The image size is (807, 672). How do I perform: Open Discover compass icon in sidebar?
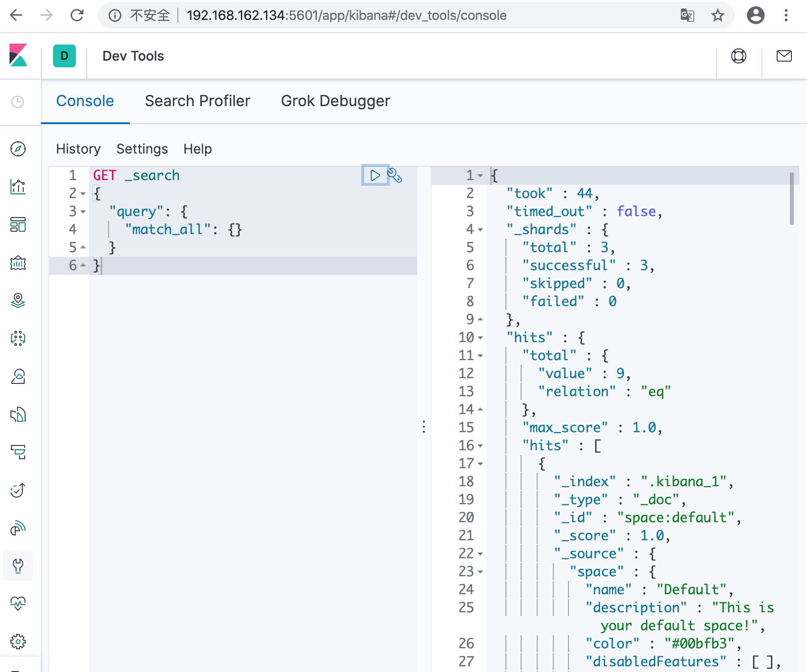[18, 149]
